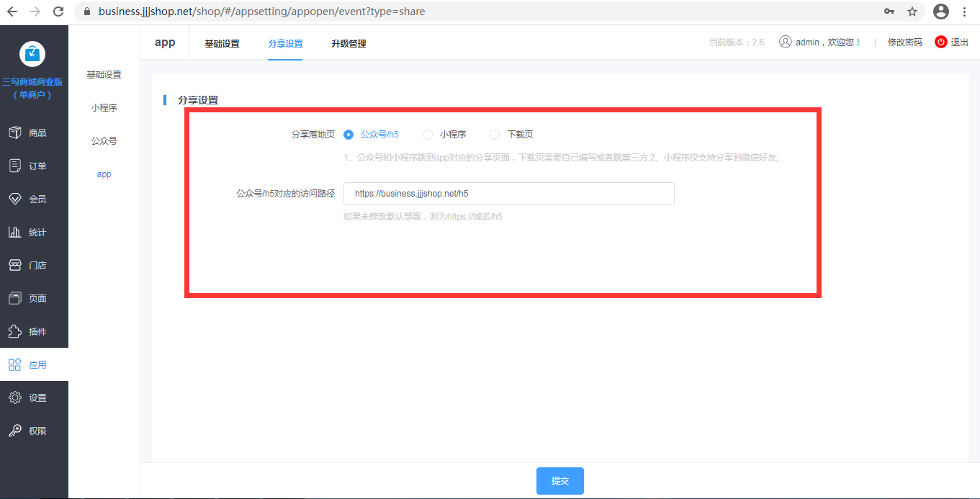Click 当前版本：2.6 text

736,42
